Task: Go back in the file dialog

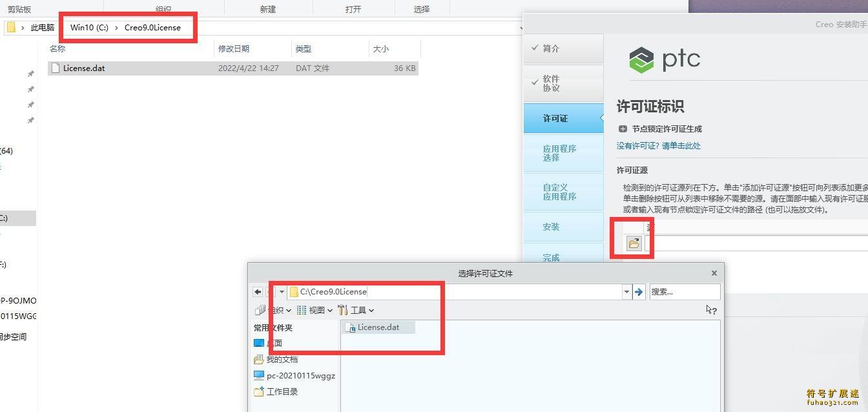Action: (x=258, y=292)
